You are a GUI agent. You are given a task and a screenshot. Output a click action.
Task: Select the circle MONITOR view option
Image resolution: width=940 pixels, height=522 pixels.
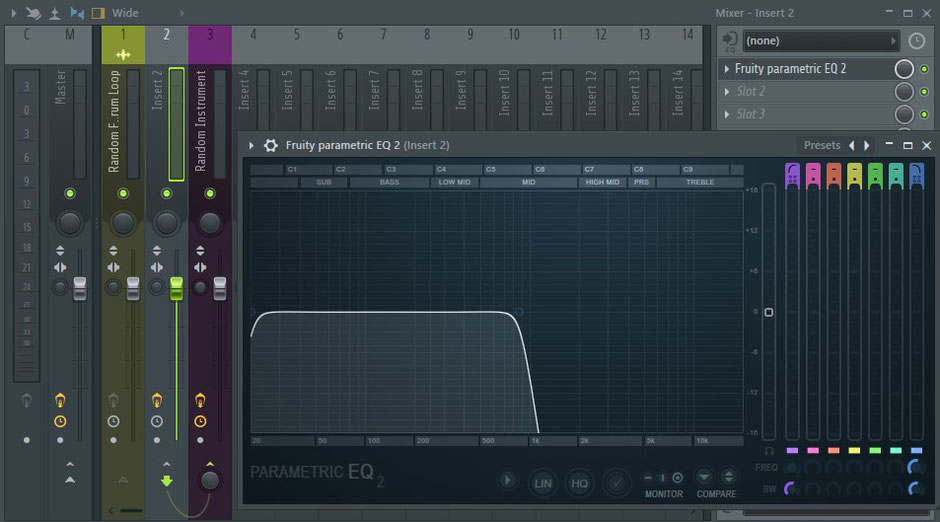(677, 478)
